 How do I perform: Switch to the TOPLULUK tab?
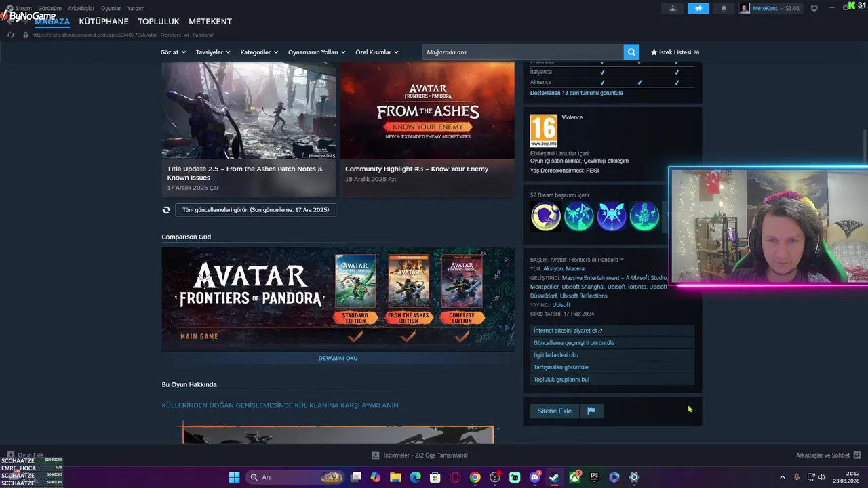(159, 22)
